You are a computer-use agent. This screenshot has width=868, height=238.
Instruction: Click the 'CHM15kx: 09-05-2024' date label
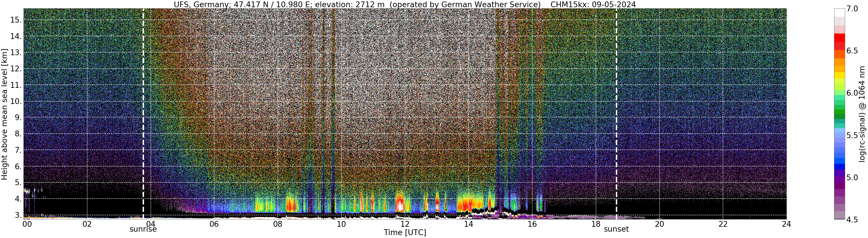coord(593,4)
